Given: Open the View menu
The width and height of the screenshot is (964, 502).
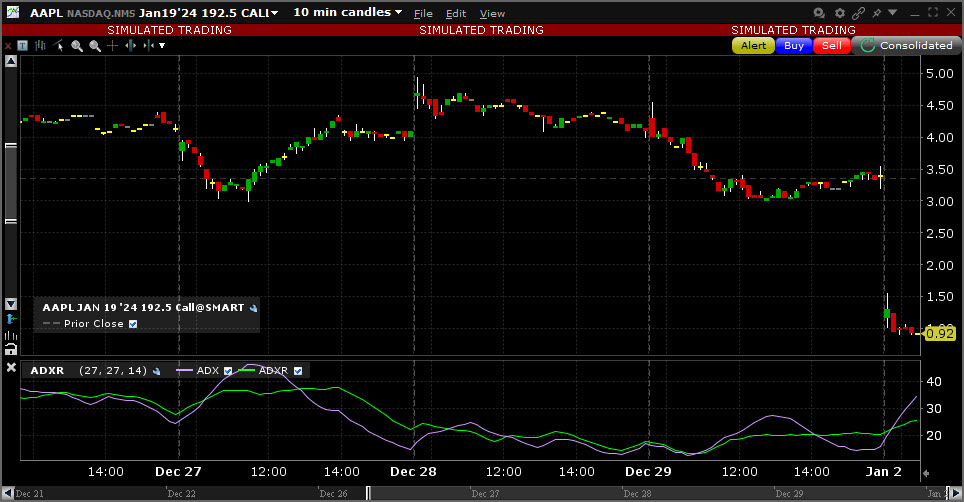Looking at the screenshot, I should (492, 14).
